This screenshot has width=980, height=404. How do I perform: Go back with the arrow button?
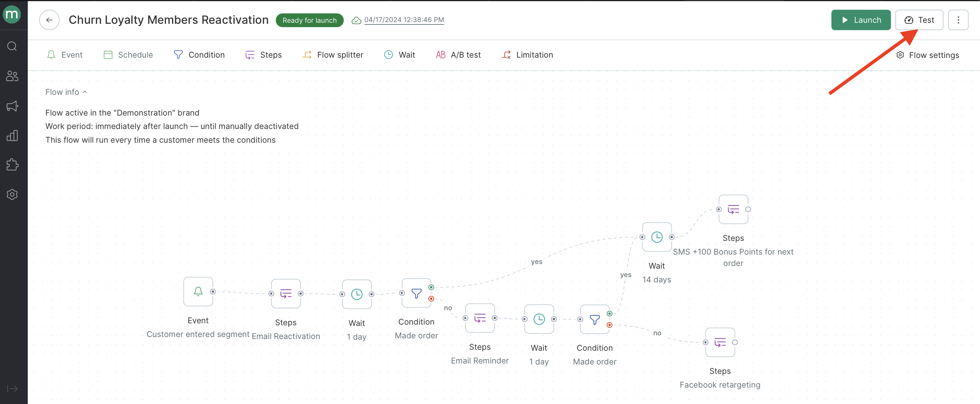coord(50,20)
